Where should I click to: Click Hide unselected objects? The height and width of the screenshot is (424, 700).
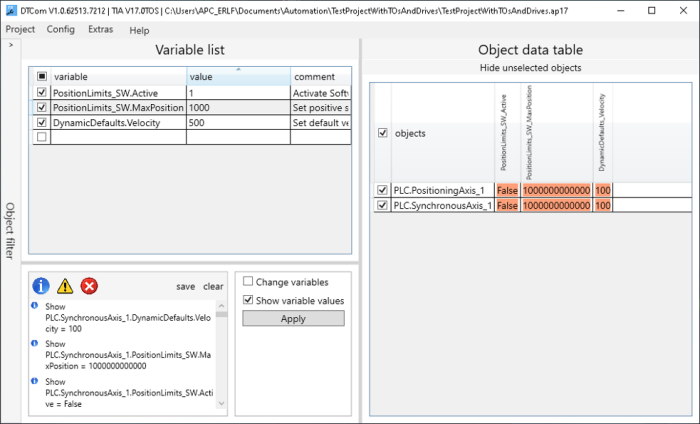[530, 68]
